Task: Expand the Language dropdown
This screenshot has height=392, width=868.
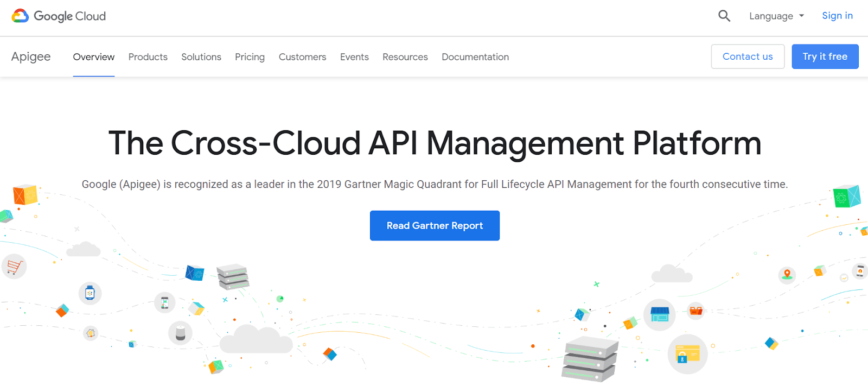Action: 776,16
